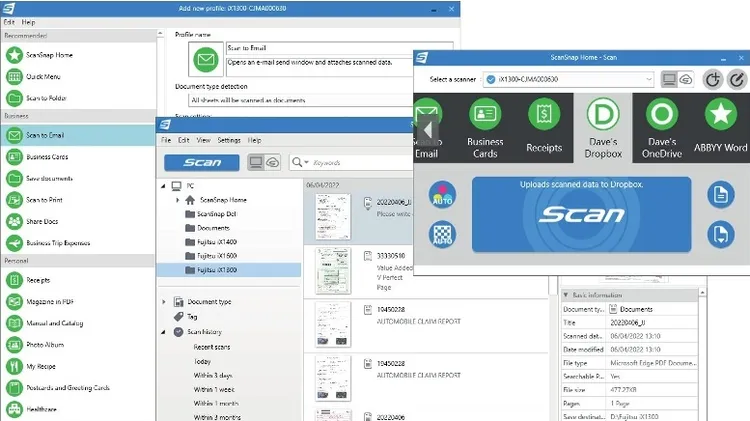The height and width of the screenshot is (421, 750).
Task: Pick the Healthcare profile
Action: click(78, 410)
